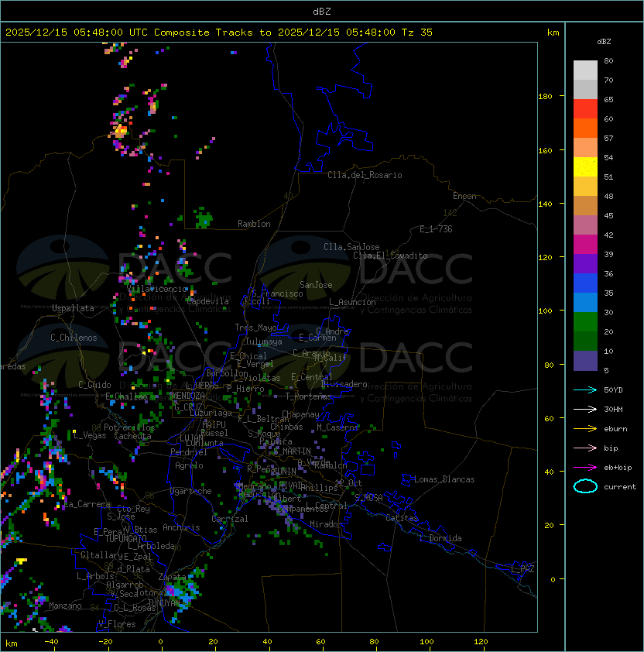Click the dBZ title at top center

click(x=322, y=12)
